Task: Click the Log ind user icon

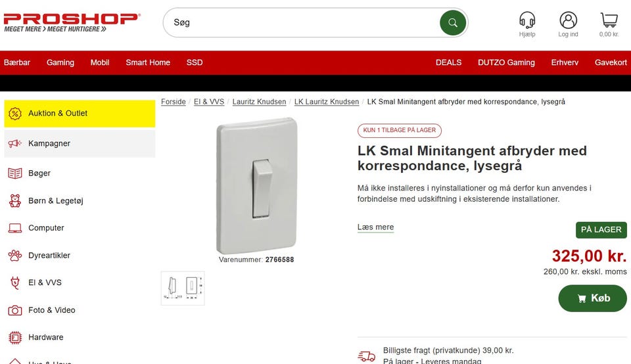Action: click(x=568, y=20)
